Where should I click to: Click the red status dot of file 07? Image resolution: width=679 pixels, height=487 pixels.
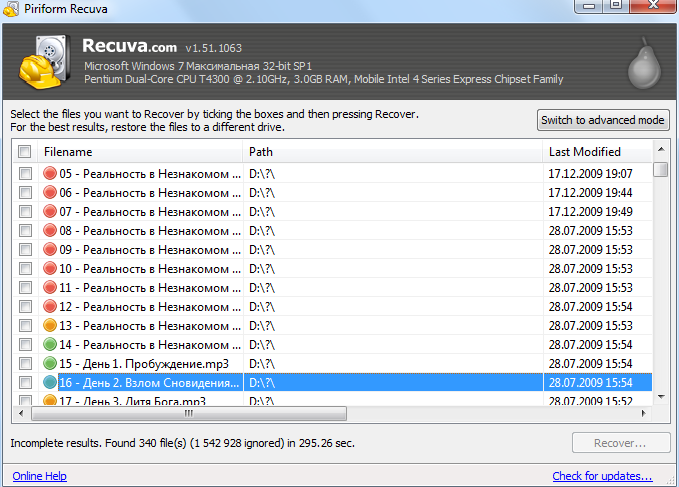pyautogui.click(x=50, y=211)
